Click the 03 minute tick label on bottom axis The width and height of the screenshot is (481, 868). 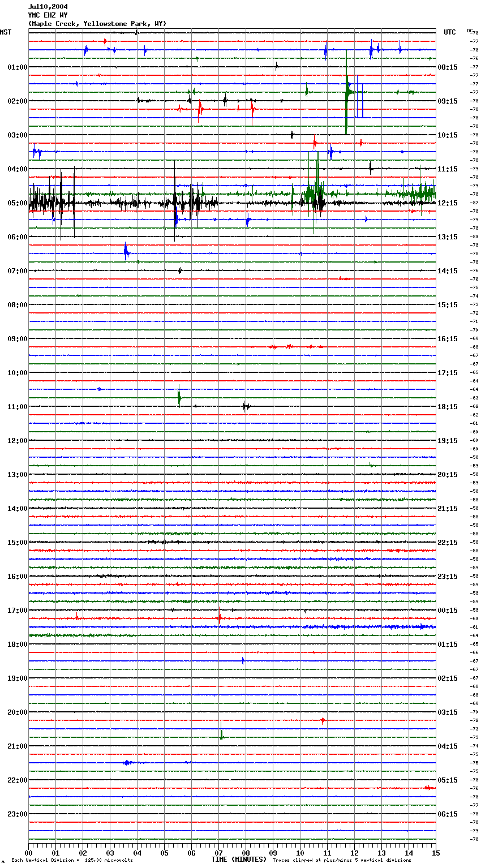(110, 853)
